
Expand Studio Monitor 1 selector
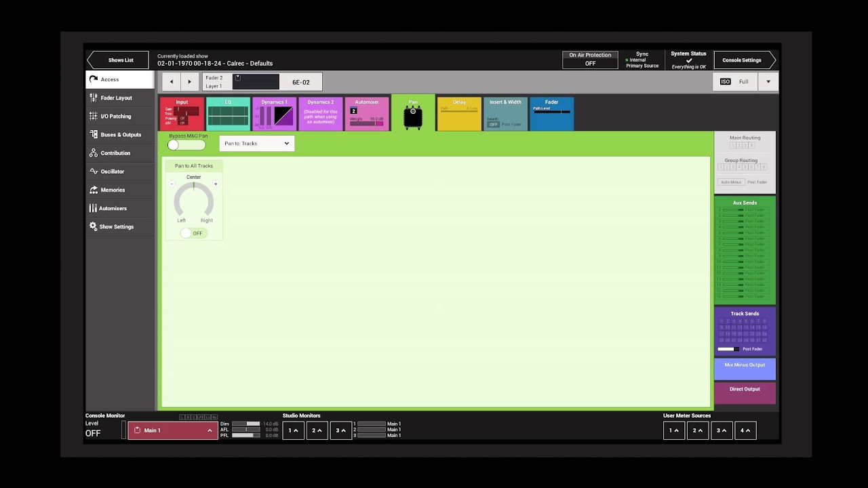click(293, 430)
